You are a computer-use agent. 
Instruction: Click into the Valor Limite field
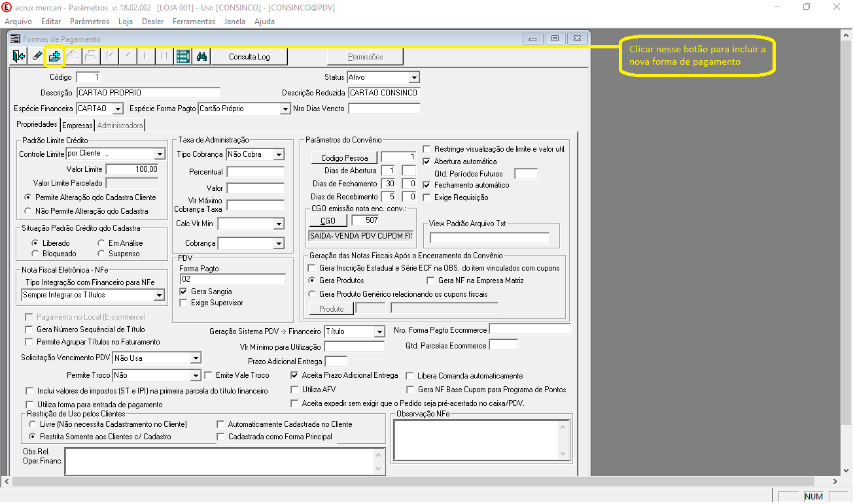pos(132,169)
